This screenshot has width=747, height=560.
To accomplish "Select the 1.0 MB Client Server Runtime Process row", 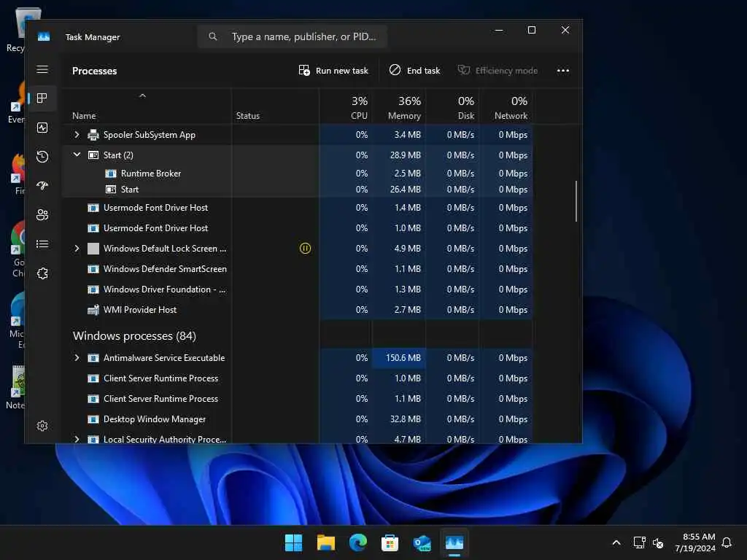I will pos(298,378).
